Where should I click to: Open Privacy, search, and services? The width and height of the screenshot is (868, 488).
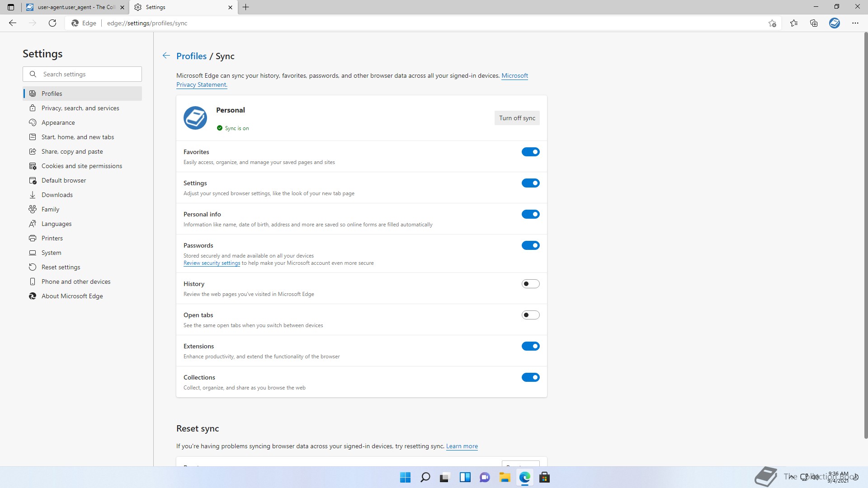pyautogui.click(x=82, y=108)
